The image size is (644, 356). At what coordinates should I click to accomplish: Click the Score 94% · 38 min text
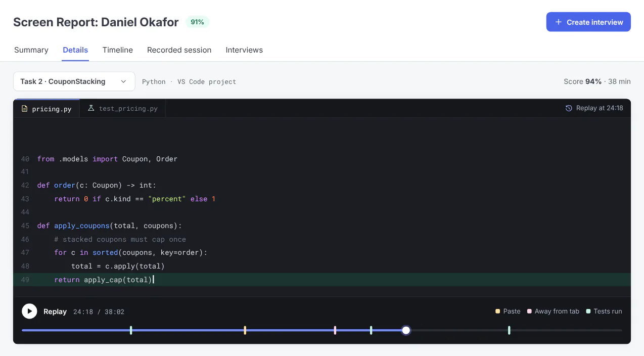point(597,81)
